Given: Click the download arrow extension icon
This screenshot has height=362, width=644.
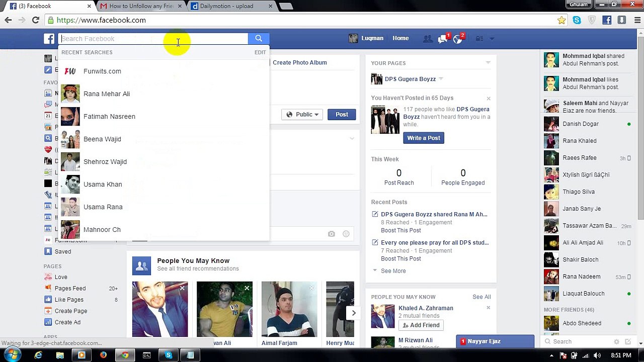Looking at the screenshot, I should (x=622, y=20).
